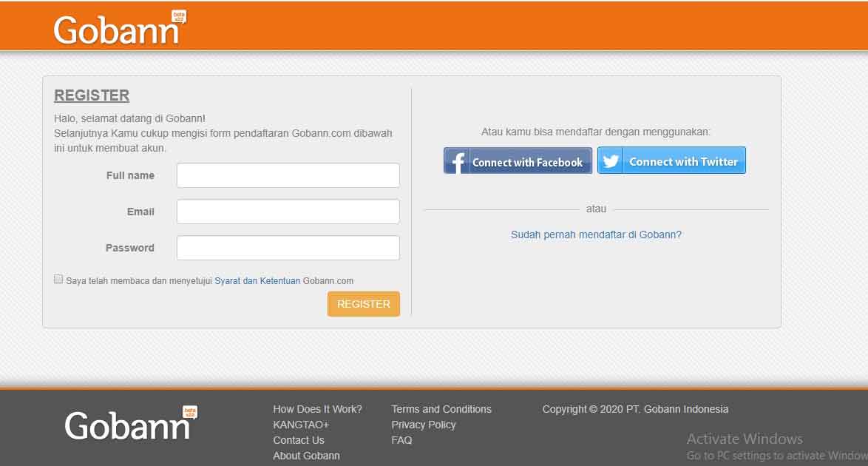Screen dimensions: 868x466
Task: Open the KANGTAO+ footer link
Action: [x=301, y=425]
